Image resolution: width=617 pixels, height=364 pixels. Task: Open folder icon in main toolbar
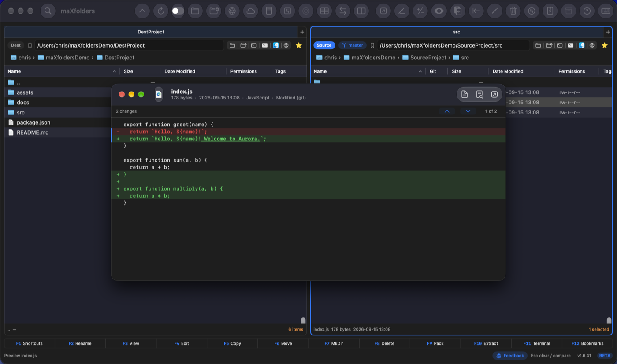(195, 11)
